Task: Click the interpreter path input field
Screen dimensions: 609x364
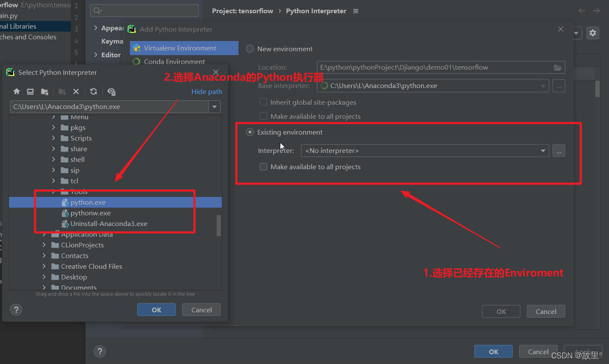Action: [109, 107]
